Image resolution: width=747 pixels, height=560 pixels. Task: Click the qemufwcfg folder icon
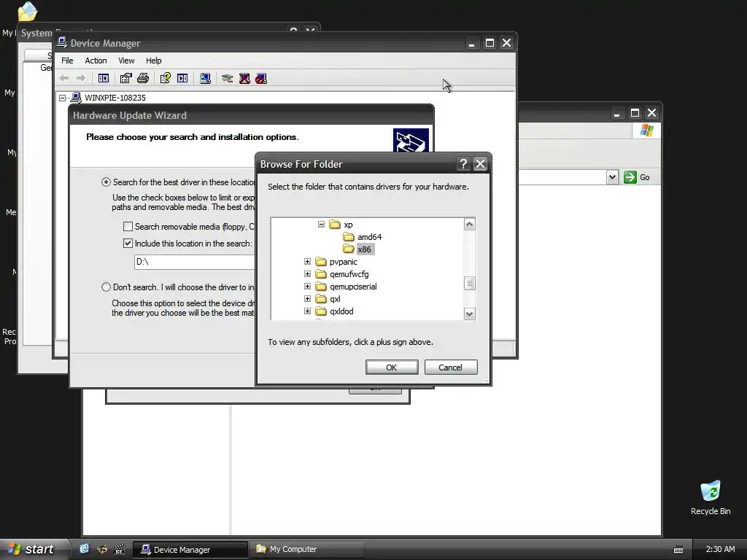pos(321,274)
